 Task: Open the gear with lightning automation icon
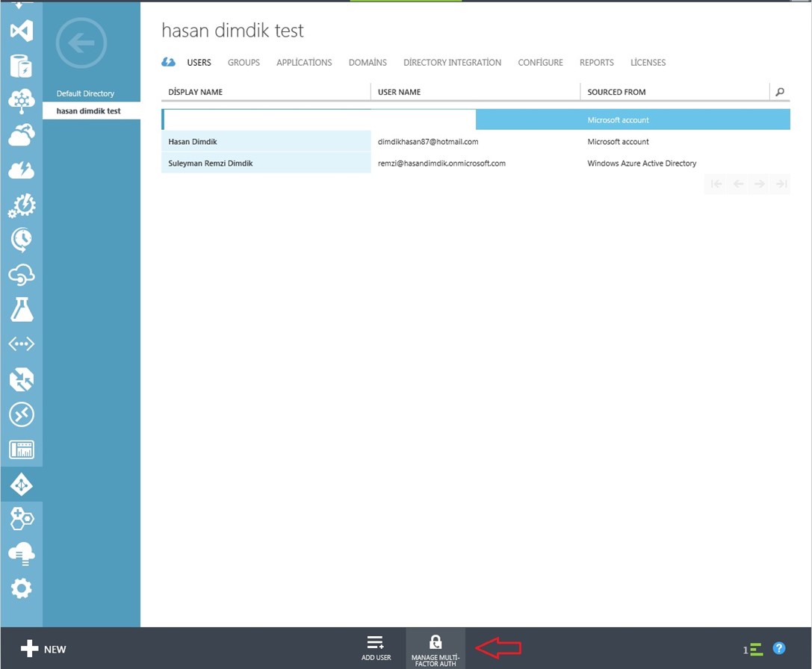click(x=21, y=205)
